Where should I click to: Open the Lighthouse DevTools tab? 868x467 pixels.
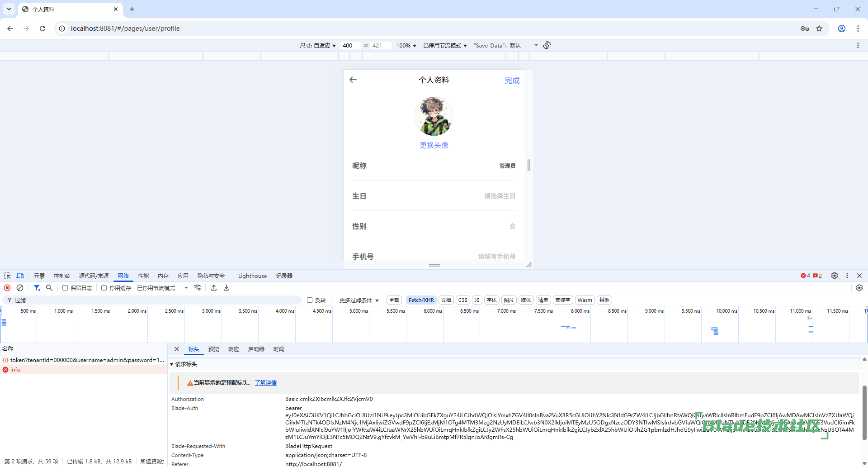[252, 276]
